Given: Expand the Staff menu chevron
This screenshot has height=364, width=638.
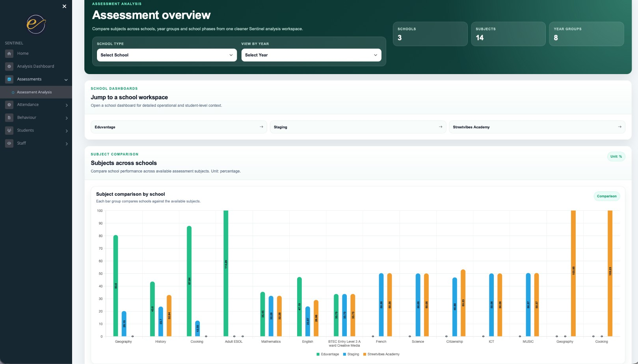Looking at the screenshot, I should click(x=67, y=144).
